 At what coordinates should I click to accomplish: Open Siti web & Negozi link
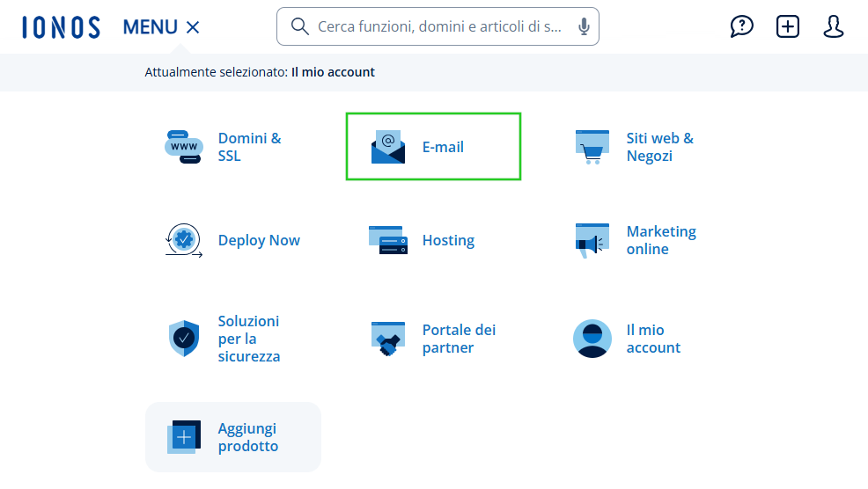coord(660,147)
